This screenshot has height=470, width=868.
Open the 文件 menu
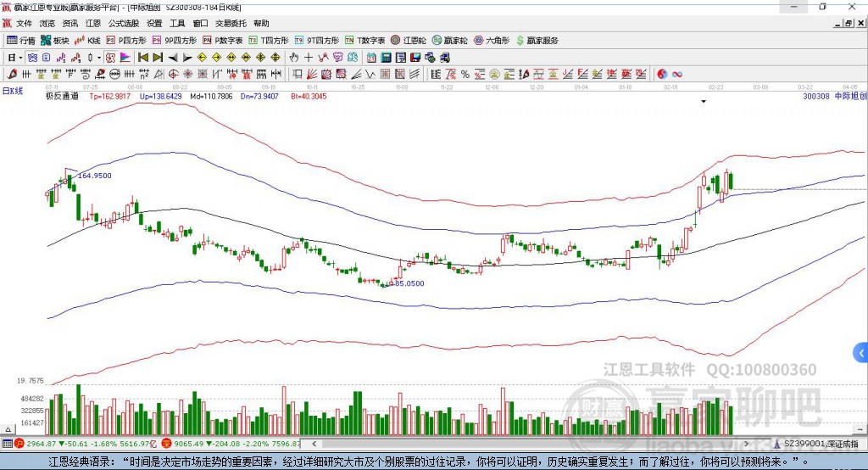click(24, 23)
